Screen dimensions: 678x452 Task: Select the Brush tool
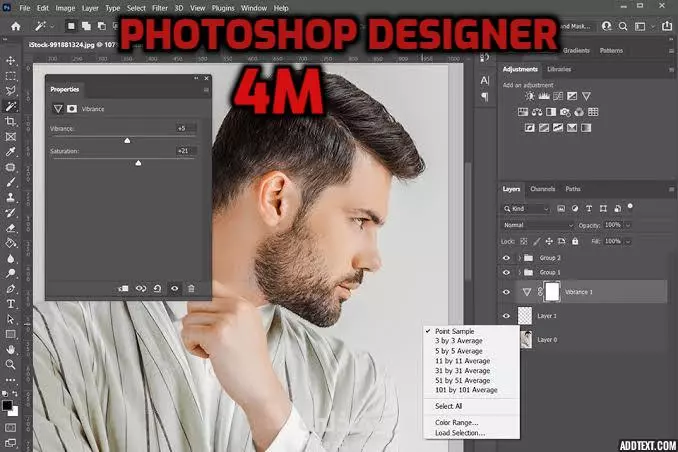point(10,182)
